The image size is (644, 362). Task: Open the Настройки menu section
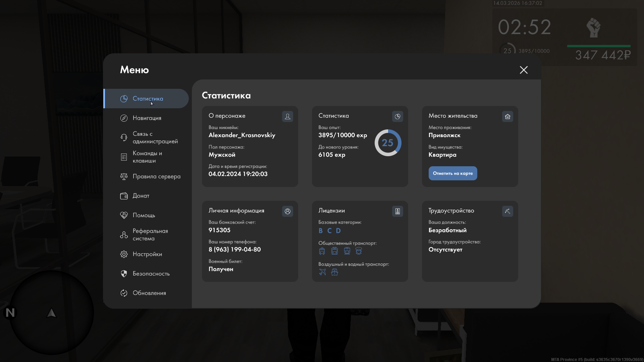coord(147,254)
